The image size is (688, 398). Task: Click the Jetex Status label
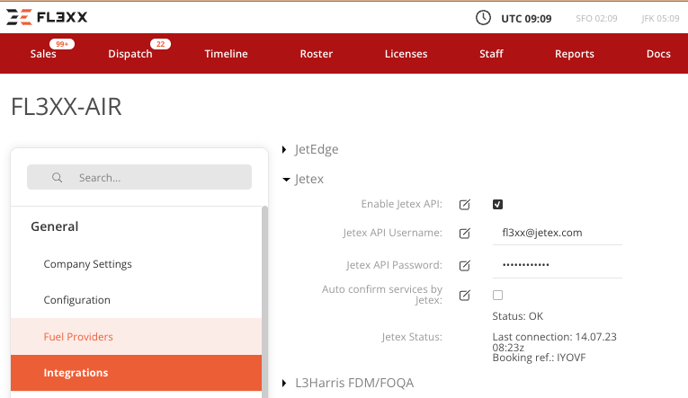pos(412,337)
